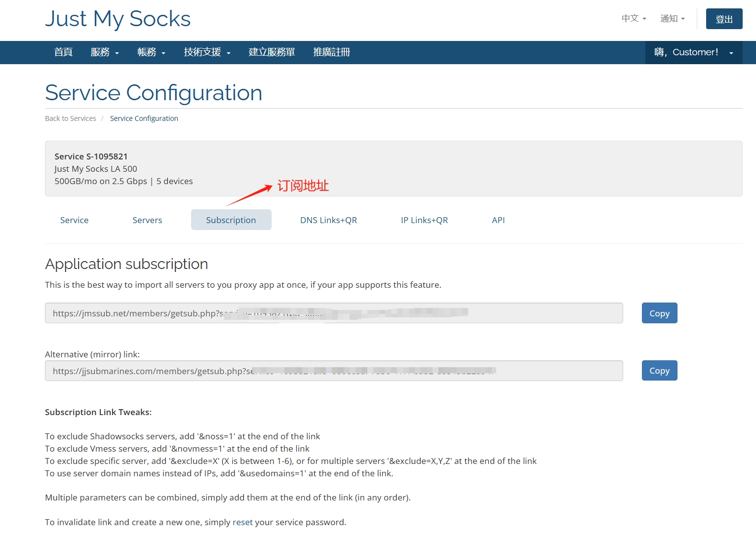Select the Service tab

[74, 220]
